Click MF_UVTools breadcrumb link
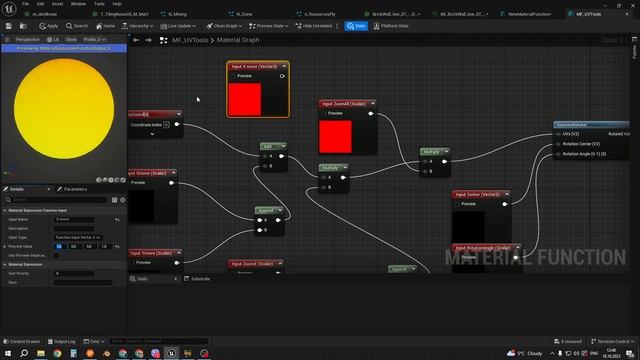 [190, 40]
